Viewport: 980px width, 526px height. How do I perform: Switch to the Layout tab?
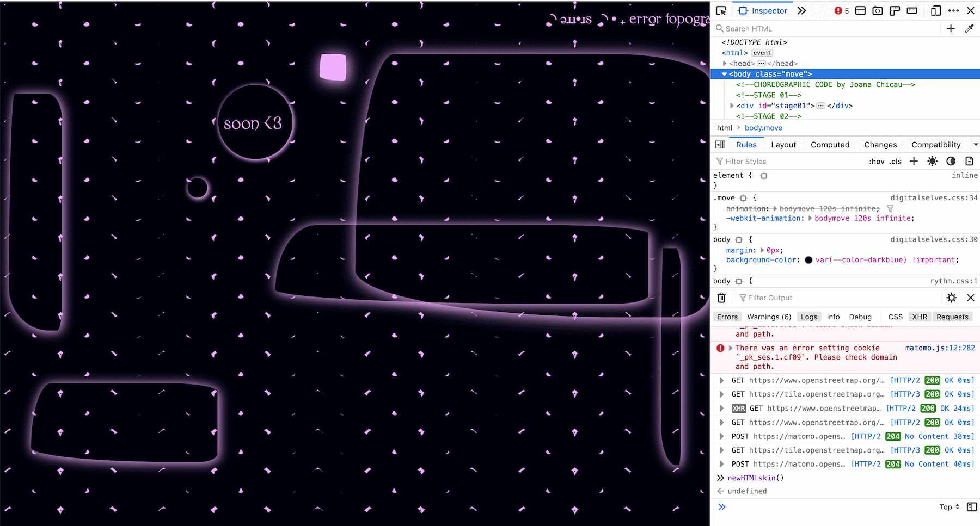(x=783, y=145)
